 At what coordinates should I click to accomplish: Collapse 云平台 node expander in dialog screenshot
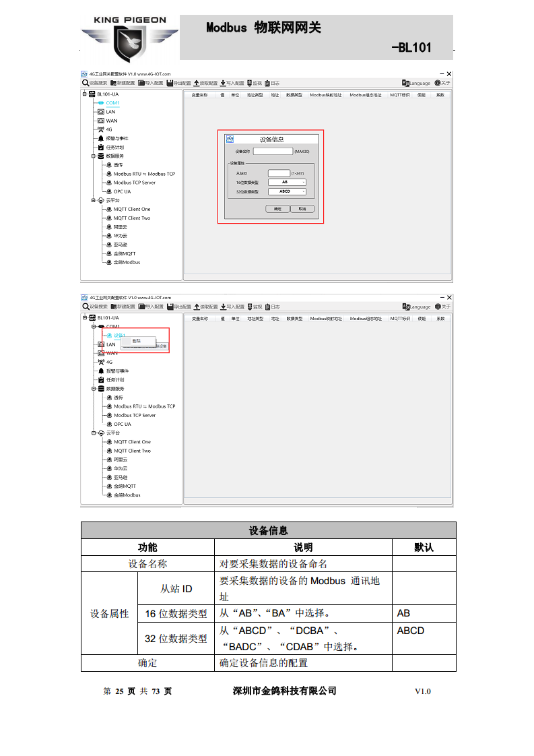[94, 200]
